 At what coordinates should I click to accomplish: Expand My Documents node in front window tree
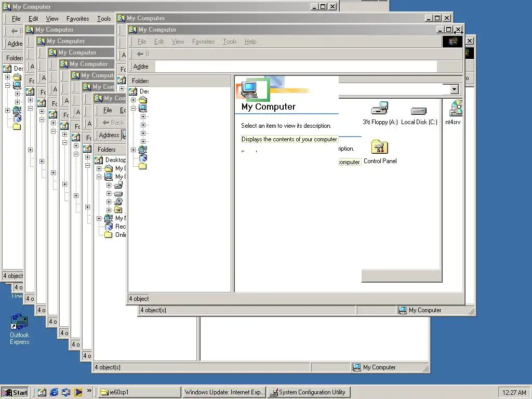click(x=134, y=100)
